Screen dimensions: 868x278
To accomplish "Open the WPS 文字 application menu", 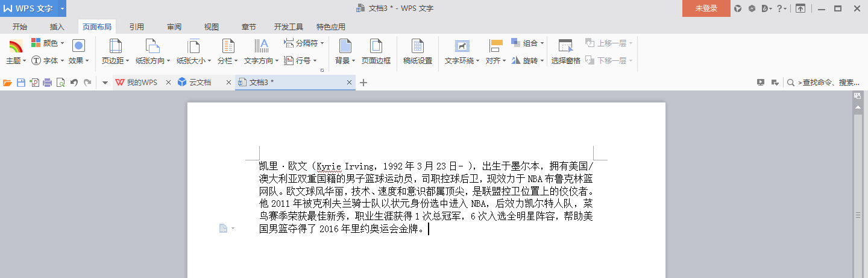I will pos(29,8).
